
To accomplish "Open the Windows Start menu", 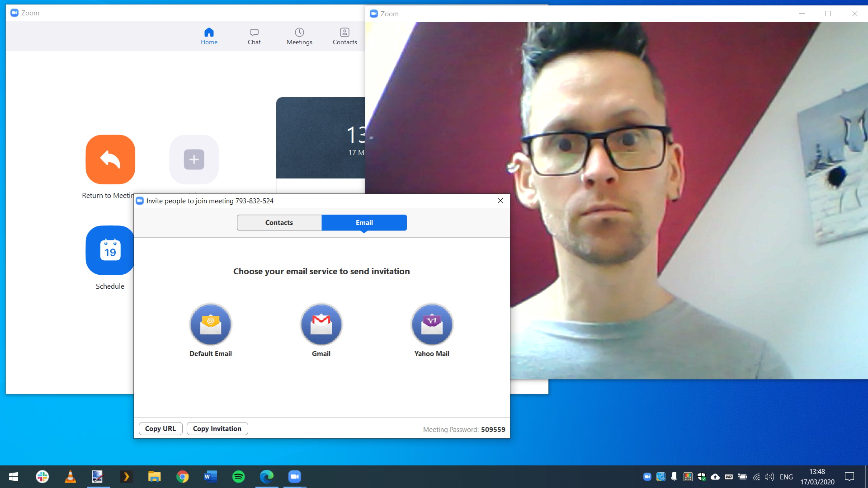I will click(x=14, y=477).
